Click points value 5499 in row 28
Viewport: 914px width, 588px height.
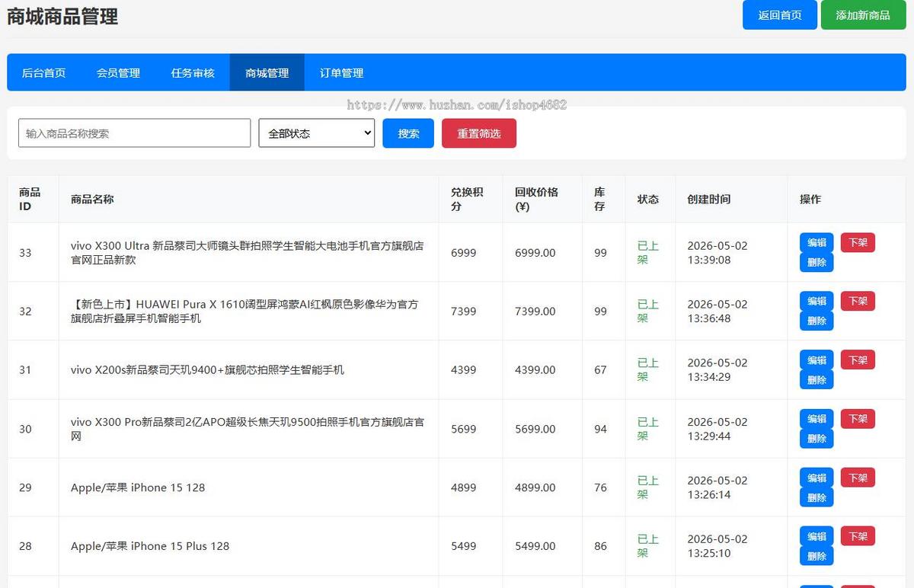click(463, 546)
